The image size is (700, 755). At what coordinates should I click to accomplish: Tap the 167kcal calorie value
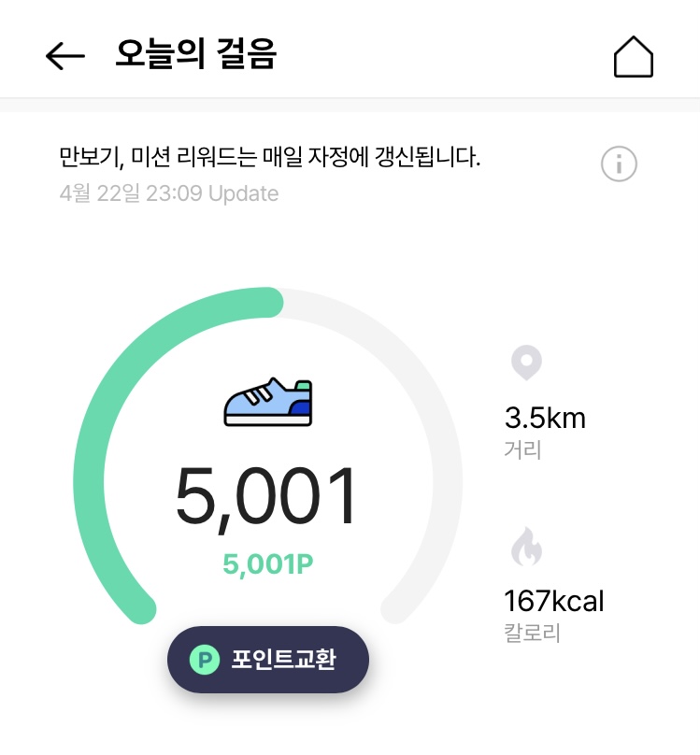[554, 600]
